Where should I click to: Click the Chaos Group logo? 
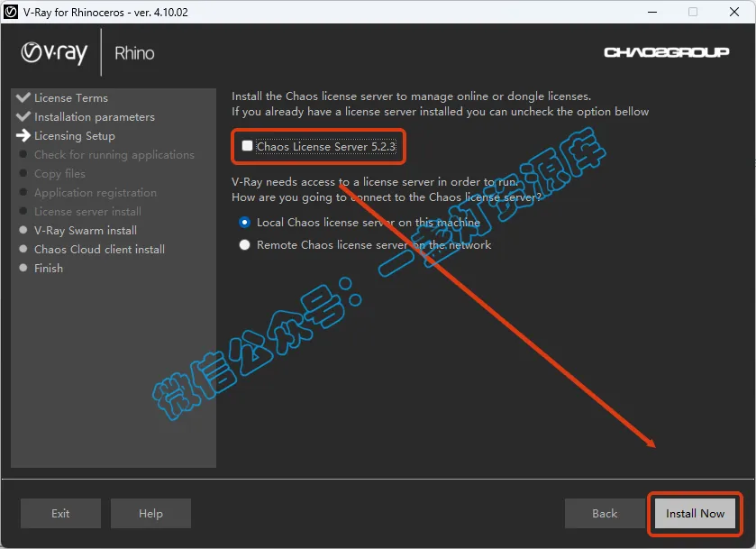(x=666, y=52)
